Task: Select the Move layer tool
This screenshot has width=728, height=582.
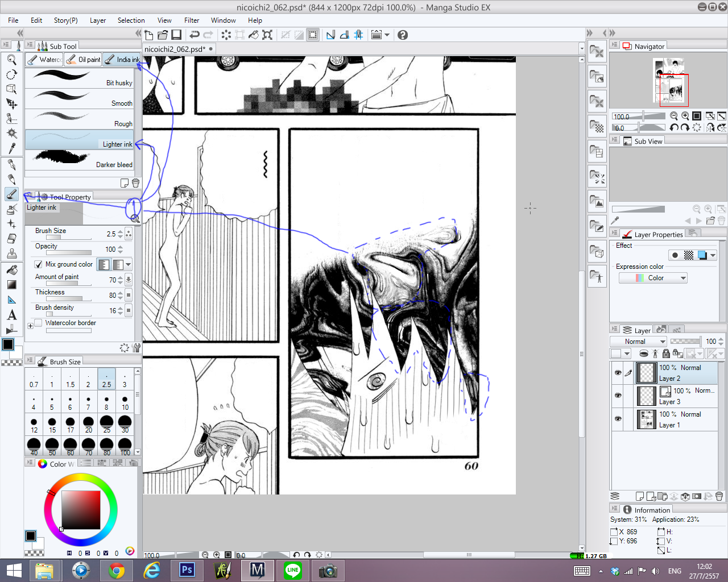Action: [x=11, y=103]
